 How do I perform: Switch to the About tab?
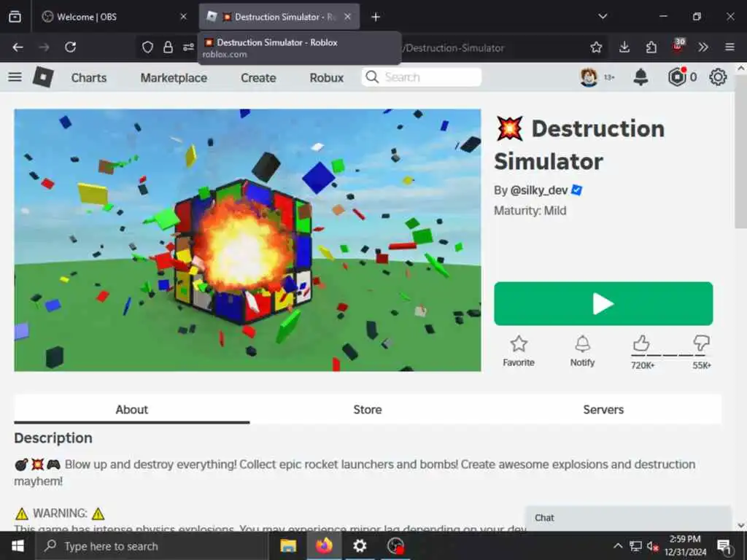click(x=132, y=409)
